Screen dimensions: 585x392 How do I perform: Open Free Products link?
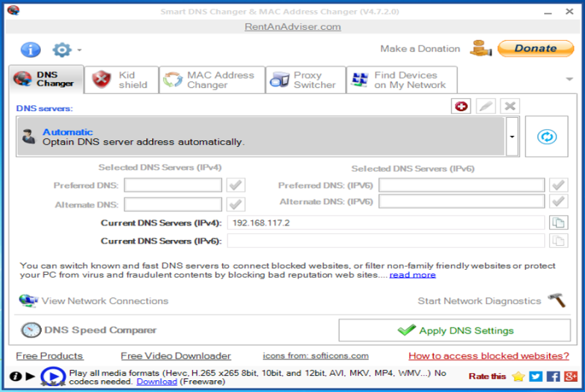click(x=49, y=356)
